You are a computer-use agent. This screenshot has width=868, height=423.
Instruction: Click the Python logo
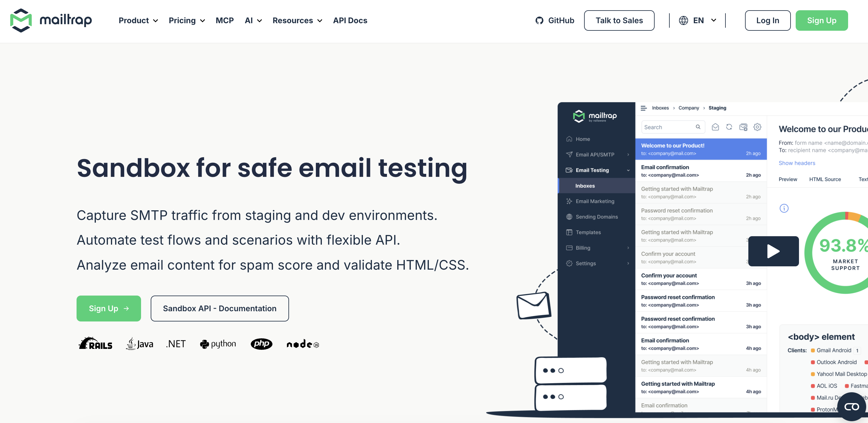coord(218,344)
